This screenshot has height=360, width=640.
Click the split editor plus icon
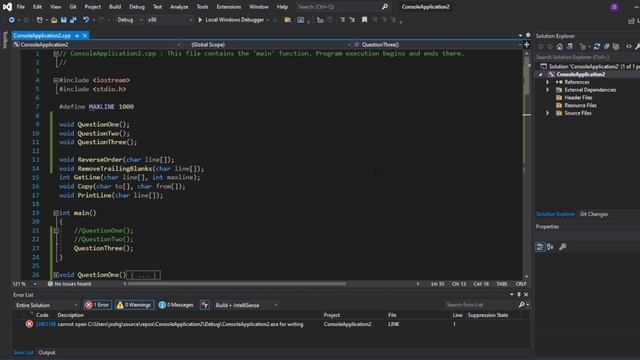click(x=527, y=44)
